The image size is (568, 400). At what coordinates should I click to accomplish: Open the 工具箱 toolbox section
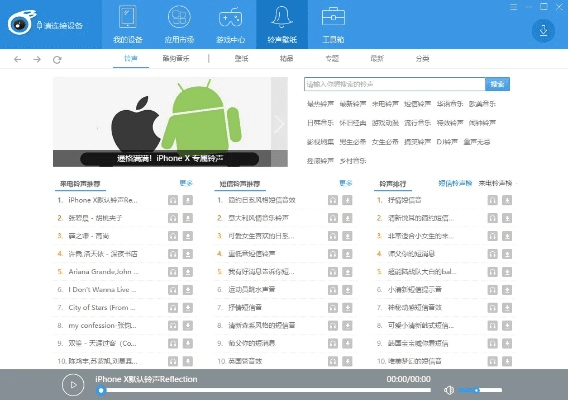click(x=333, y=24)
